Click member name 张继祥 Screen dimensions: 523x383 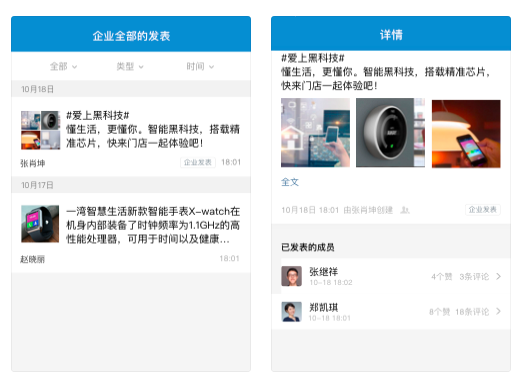pyautogui.click(x=324, y=272)
